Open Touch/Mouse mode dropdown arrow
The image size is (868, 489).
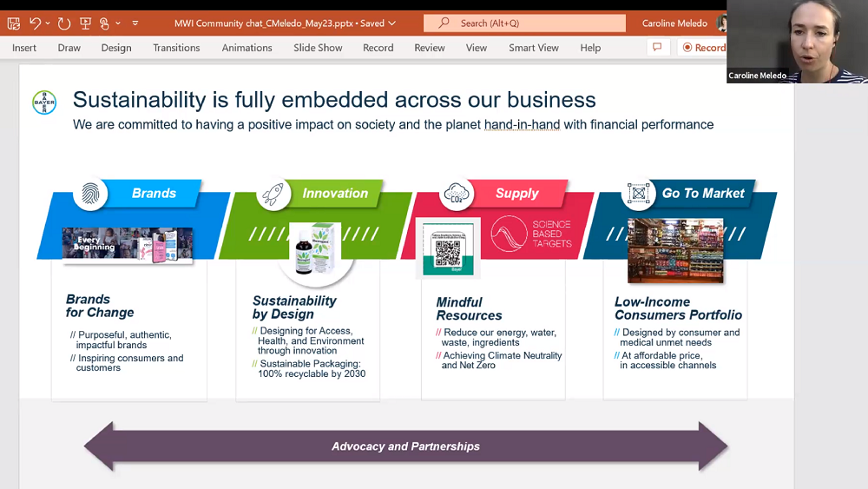click(118, 23)
